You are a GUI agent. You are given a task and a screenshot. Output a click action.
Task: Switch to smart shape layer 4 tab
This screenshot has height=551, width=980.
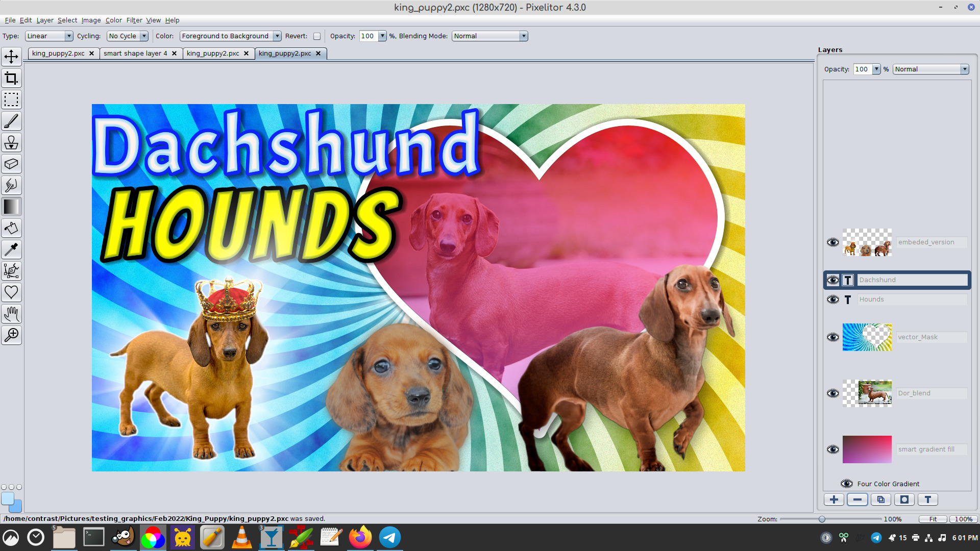(x=135, y=54)
